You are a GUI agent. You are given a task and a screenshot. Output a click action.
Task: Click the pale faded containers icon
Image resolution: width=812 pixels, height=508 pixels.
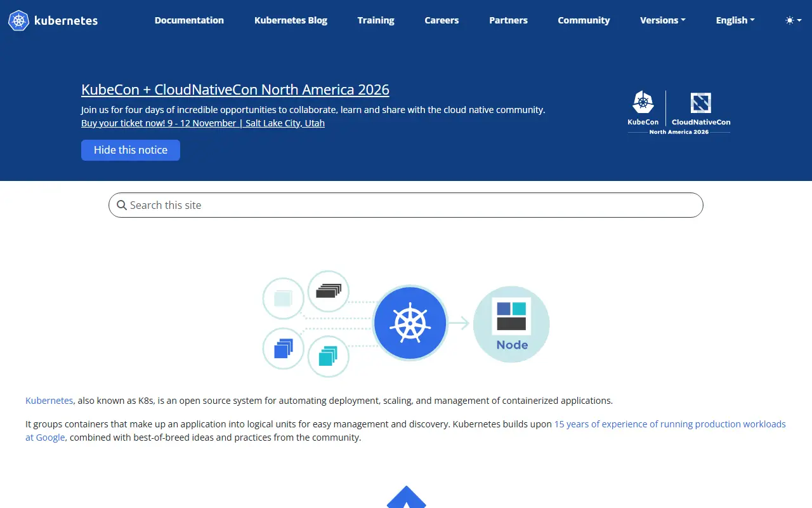tap(284, 298)
